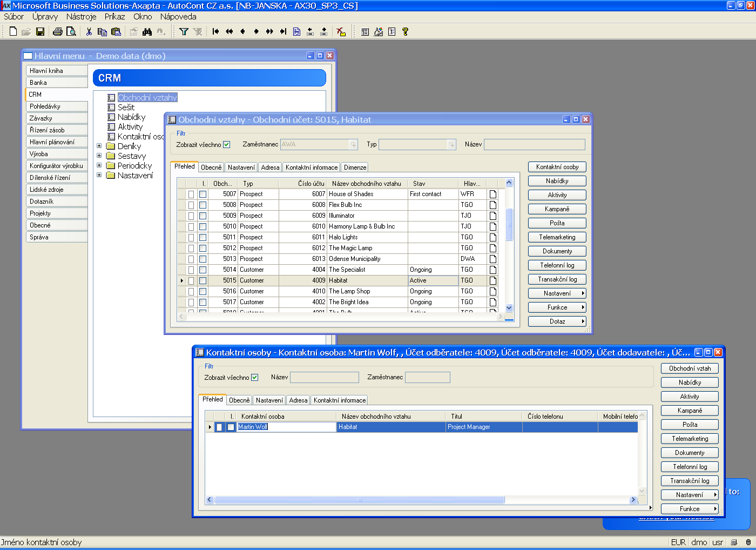Tick first checkbox in row 5017

click(x=191, y=302)
